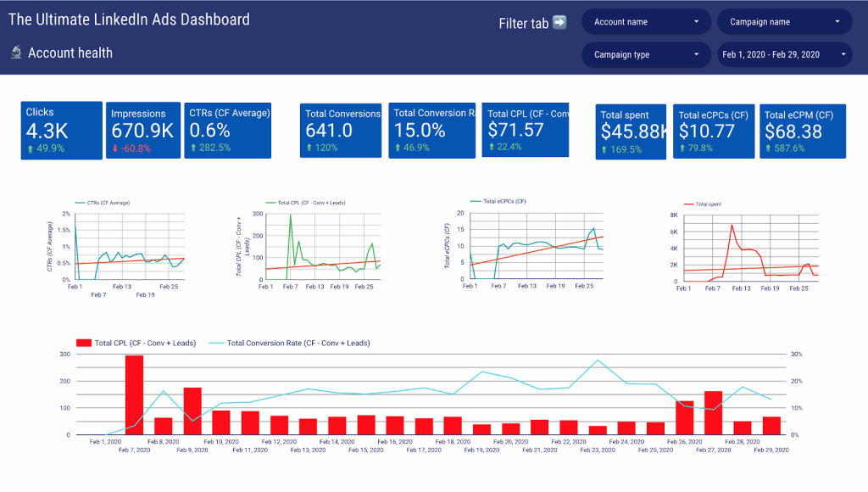Click the green up arrow beside Clicks 49.9%

(x=31, y=148)
